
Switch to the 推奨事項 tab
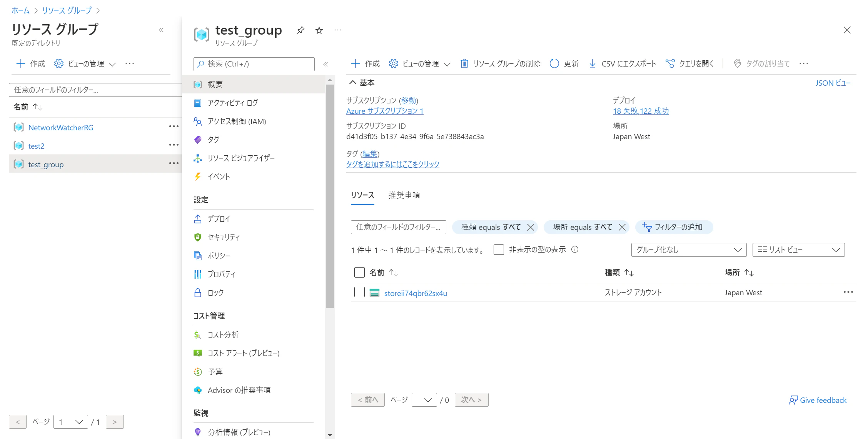pos(404,195)
